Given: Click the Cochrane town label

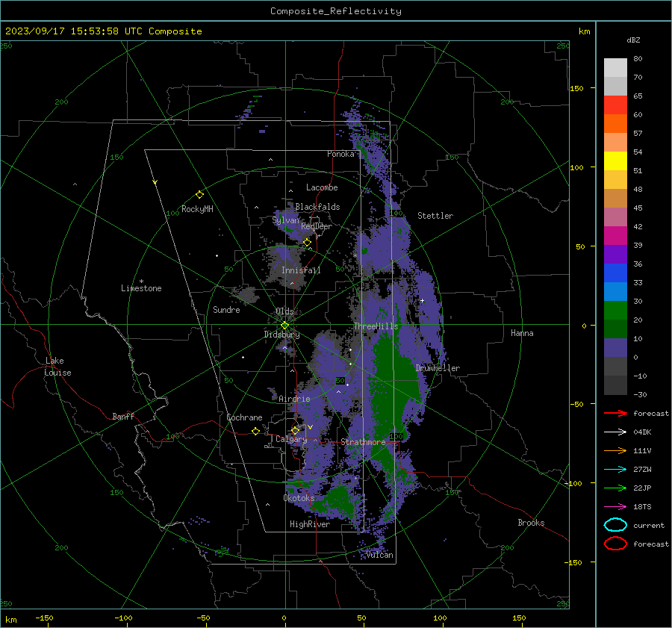Looking at the screenshot, I should pos(244,417).
